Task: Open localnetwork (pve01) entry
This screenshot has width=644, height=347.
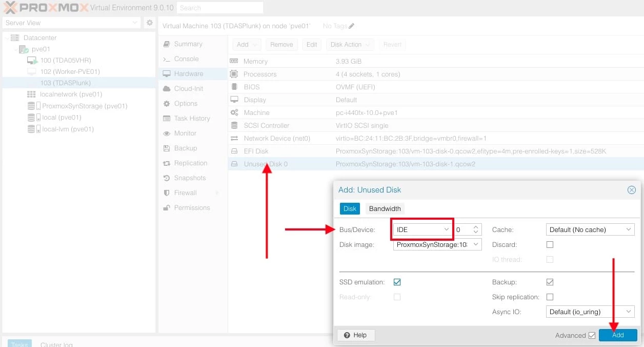Action: [71, 94]
